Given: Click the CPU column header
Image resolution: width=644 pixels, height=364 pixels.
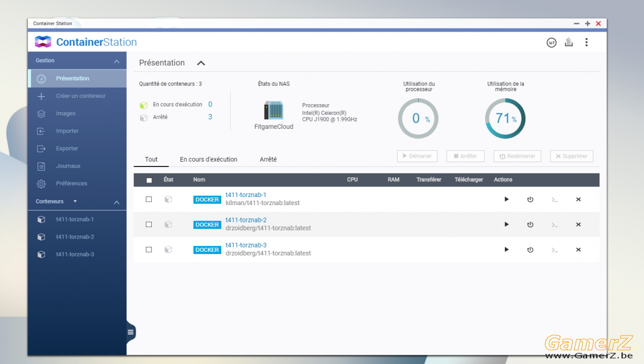Looking at the screenshot, I should (x=353, y=180).
